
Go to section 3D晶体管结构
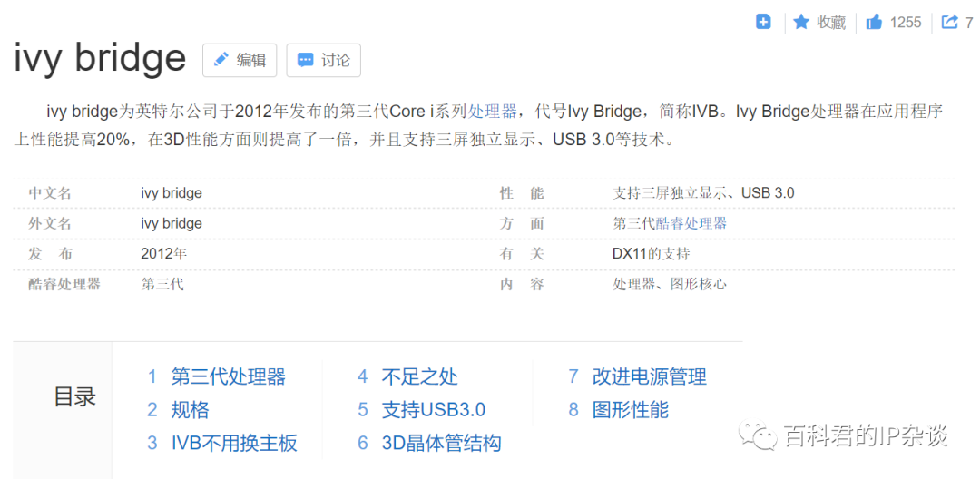click(x=441, y=444)
